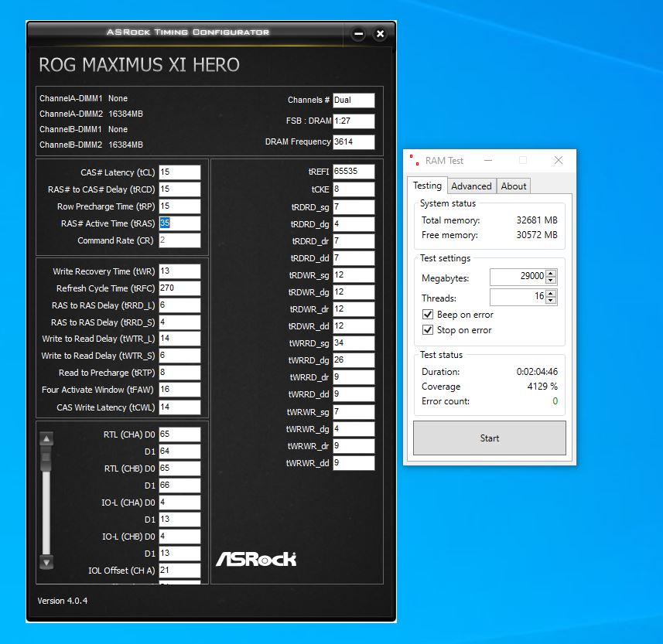Select the CAS# Latency (tCL) field
663x644 pixels.
point(179,172)
